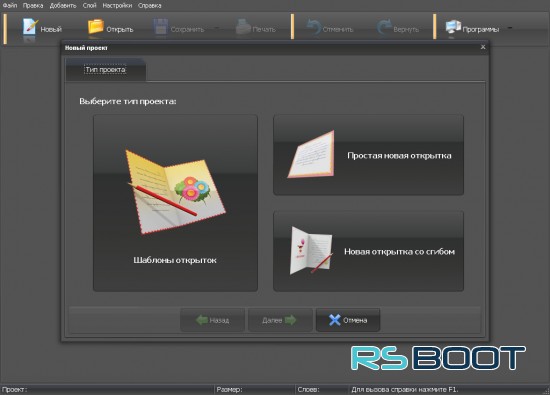550x395 pixels.
Task: Open the Слой menu
Action: point(89,5)
